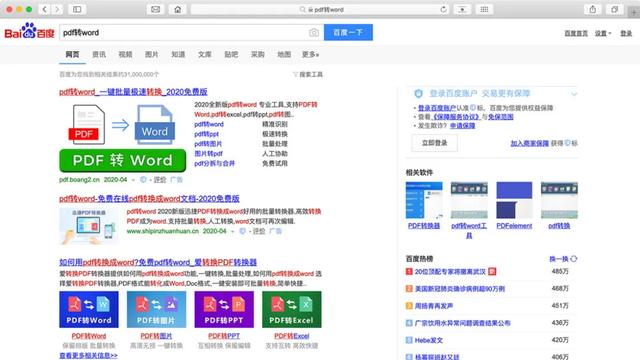Click 评价 link under the first ad
640x360 pixels.
(x=160, y=180)
